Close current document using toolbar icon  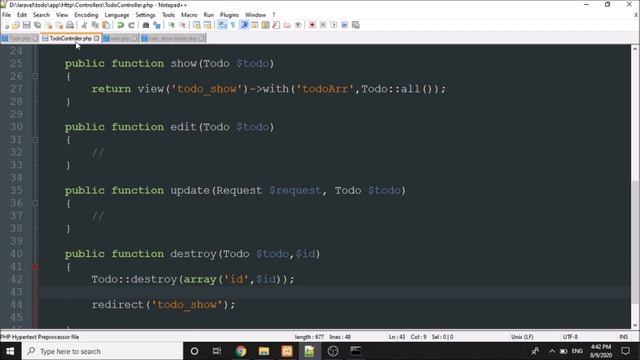click(49, 25)
